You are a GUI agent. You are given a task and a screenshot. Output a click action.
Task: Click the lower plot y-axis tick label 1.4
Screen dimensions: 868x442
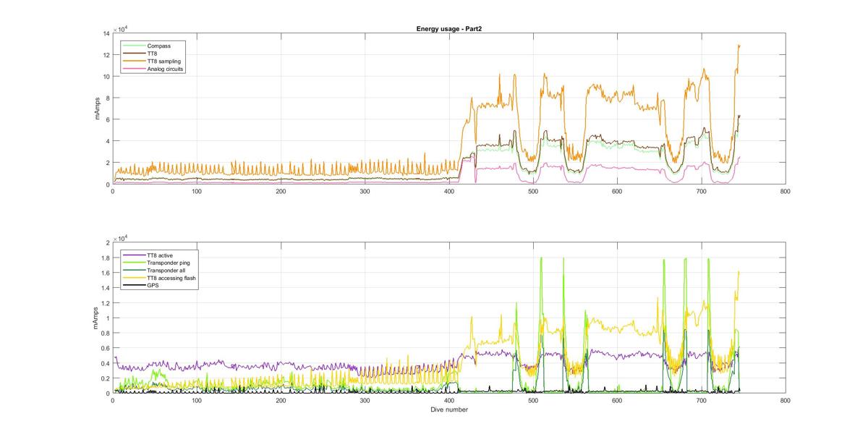[x=105, y=288]
